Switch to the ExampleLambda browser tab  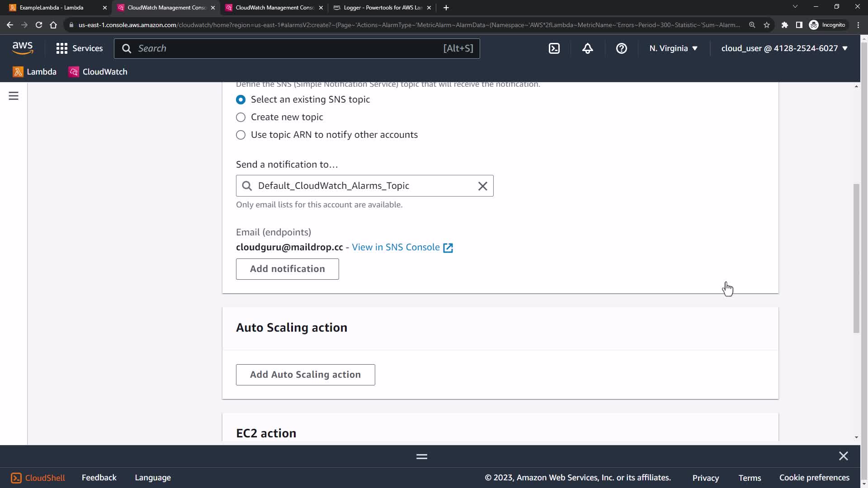coord(52,8)
